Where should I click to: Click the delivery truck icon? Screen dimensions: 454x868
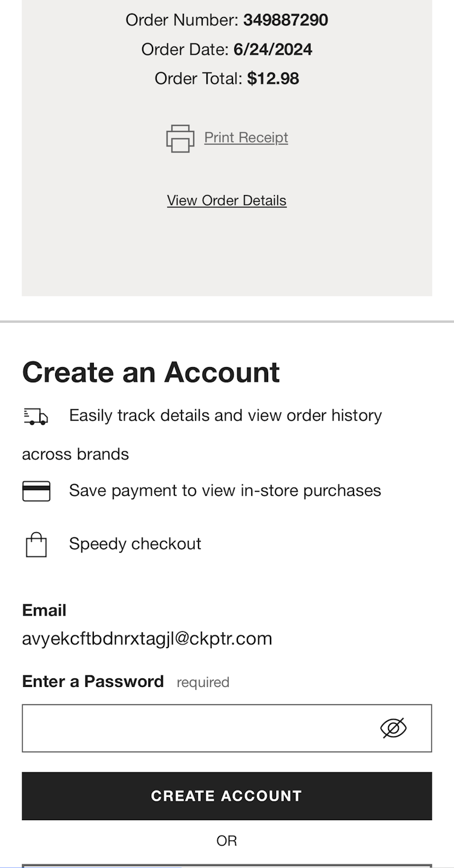[x=36, y=416]
